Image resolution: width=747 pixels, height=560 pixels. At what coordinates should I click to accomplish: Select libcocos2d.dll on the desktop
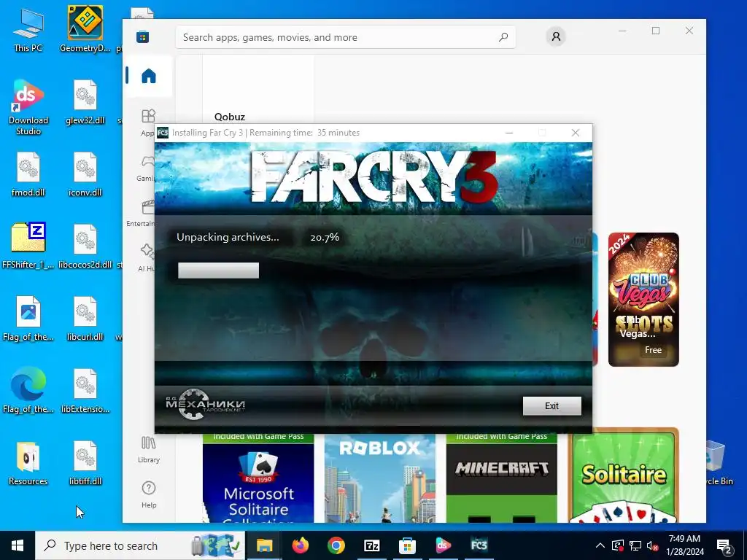[x=85, y=246]
